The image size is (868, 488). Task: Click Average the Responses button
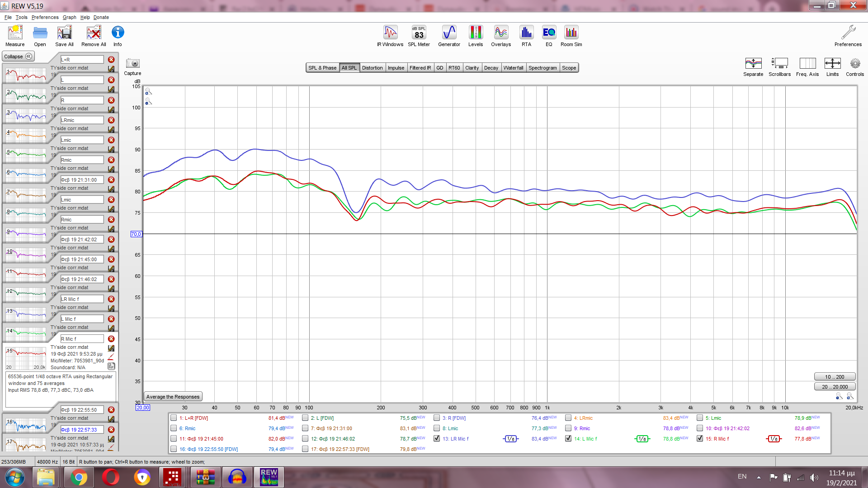pyautogui.click(x=173, y=397)
